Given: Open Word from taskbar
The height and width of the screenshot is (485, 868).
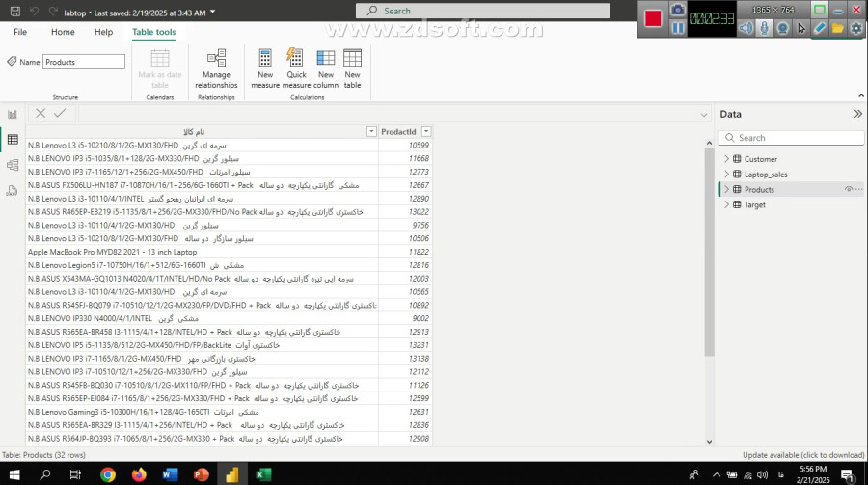Looking at the screenshot, I should tap(170, 474).
